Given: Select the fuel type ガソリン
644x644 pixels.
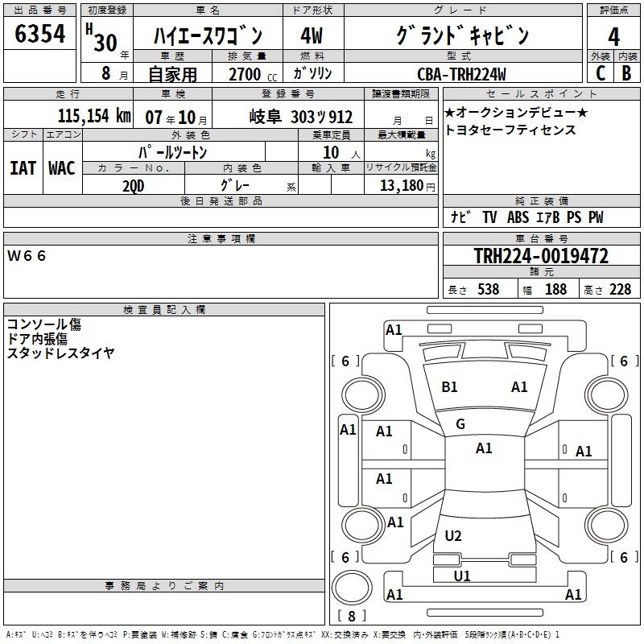Looking at the screenshot, I should click(x=312, y=73).
